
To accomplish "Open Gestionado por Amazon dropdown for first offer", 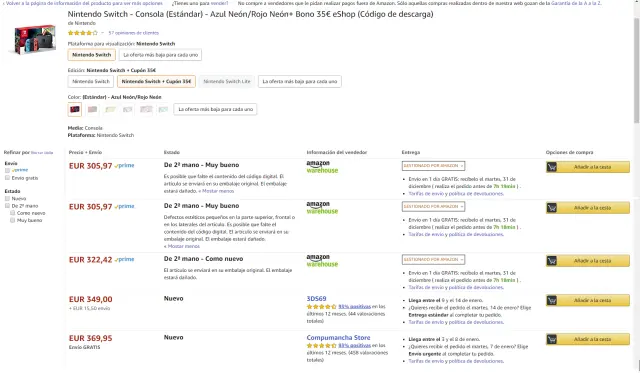I will pos(433,166).
